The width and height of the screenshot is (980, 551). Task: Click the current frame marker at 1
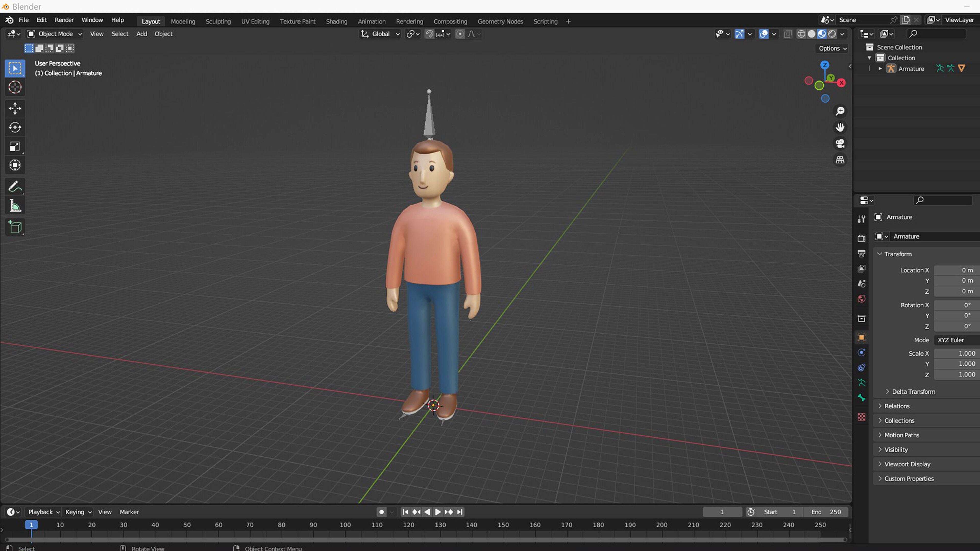(x=31, y=525)
